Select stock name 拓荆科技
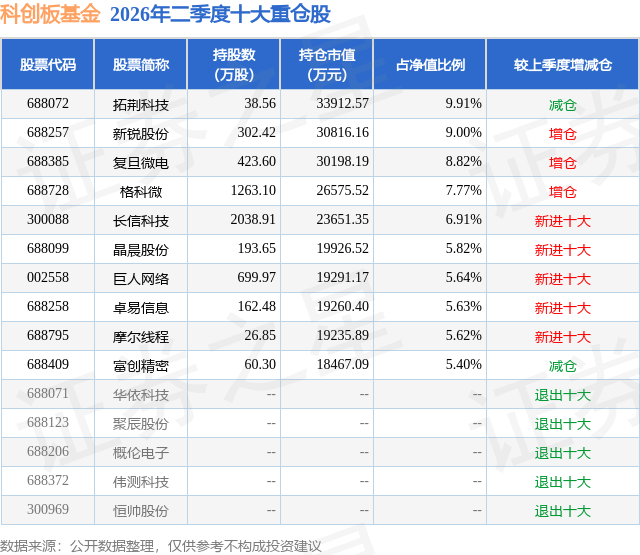 click(x=141, y=105)
